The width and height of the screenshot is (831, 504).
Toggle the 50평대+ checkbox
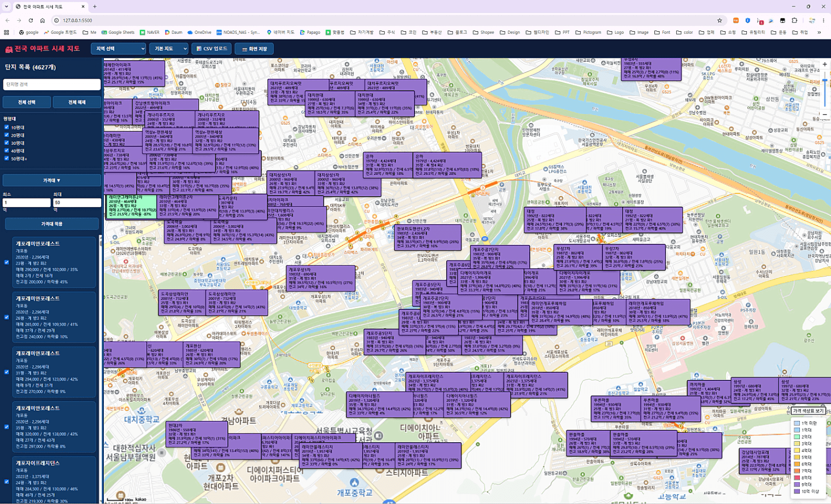coord(7,159)
